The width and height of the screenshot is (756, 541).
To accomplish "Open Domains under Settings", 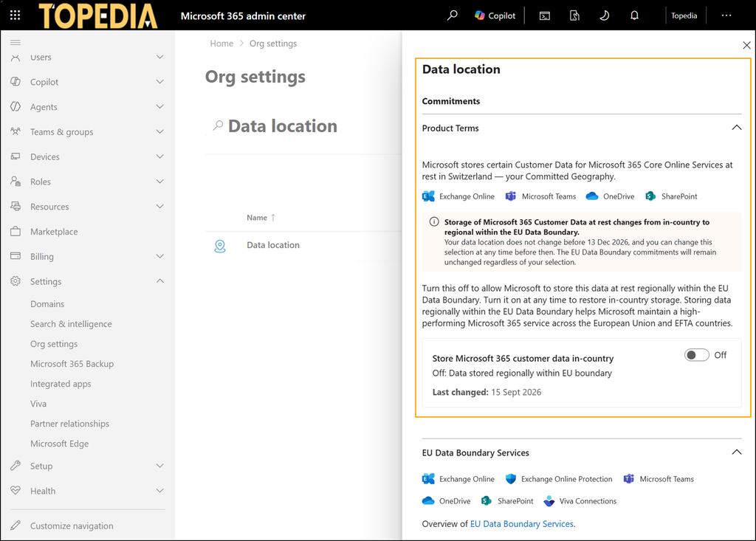I will (x=47, y=304).
